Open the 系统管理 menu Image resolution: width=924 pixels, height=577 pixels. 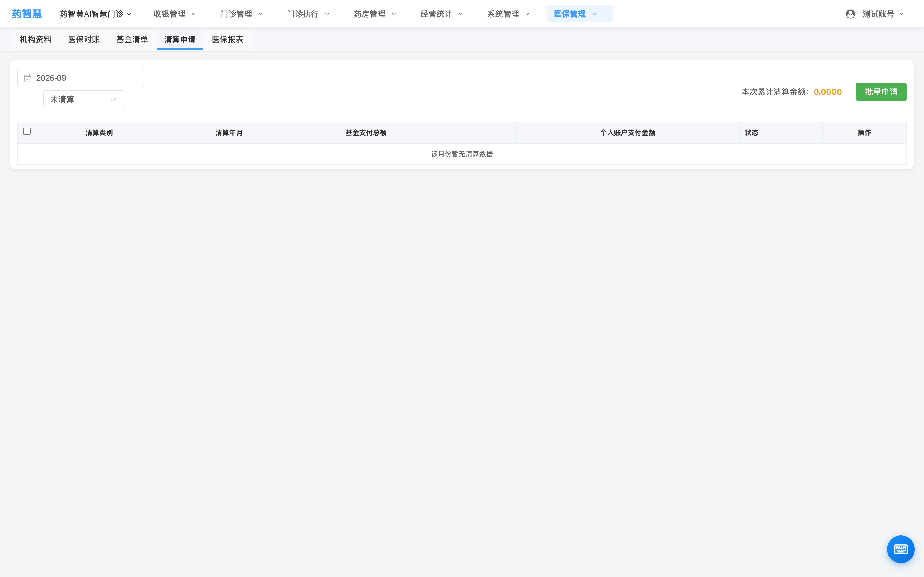[508, 14]
